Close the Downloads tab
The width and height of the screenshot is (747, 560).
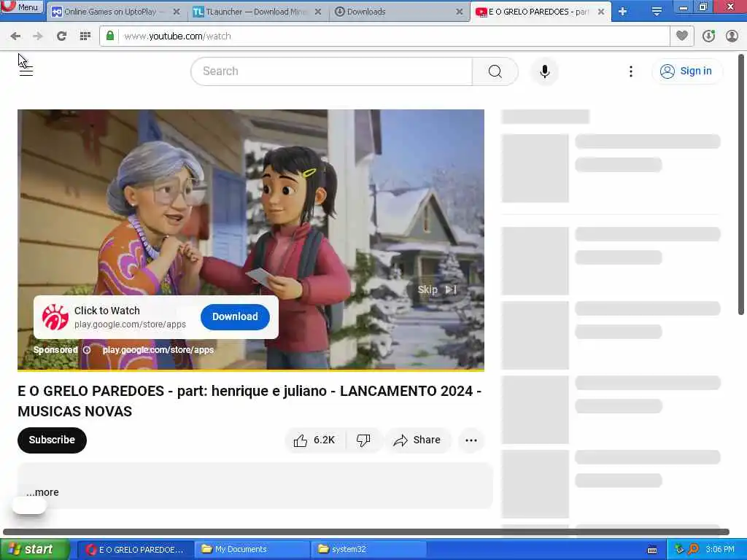coord(460,12)
